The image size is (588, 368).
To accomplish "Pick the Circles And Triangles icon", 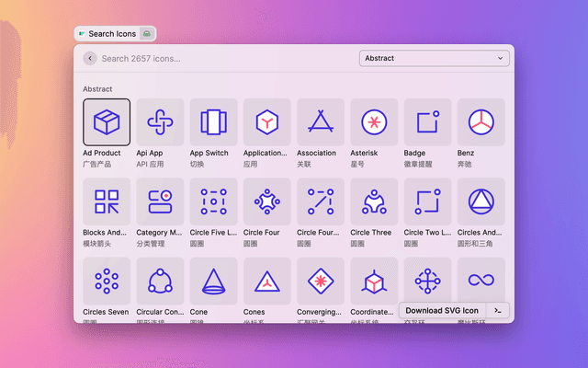I will coord(481,201).
